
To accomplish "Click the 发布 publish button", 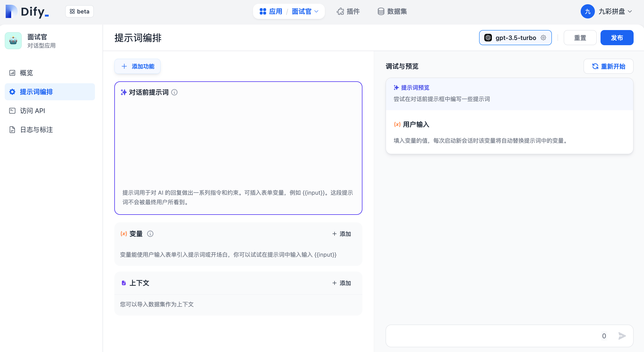I will coord(617,38).
